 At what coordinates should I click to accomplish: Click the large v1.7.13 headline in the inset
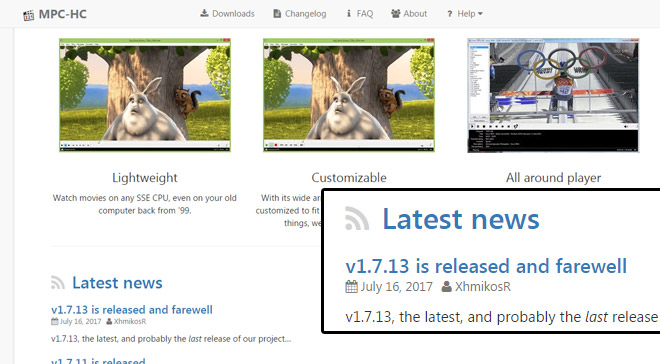[486, 266]
